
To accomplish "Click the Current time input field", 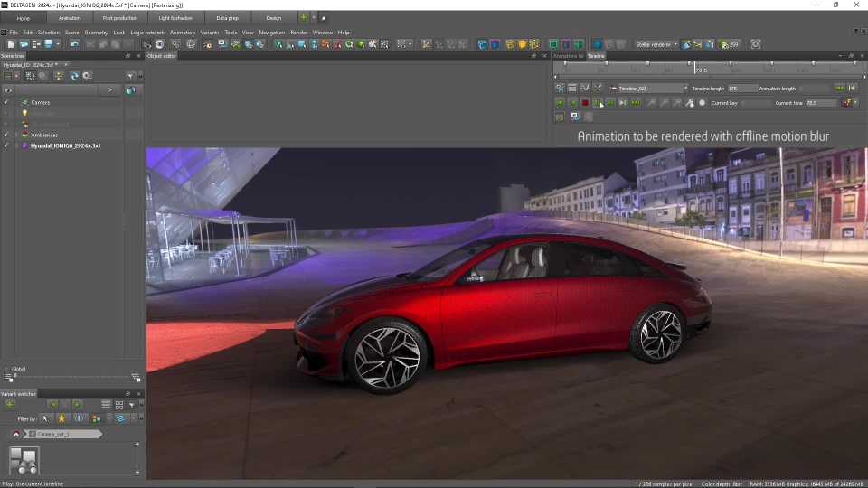I will tap(821, 103).
